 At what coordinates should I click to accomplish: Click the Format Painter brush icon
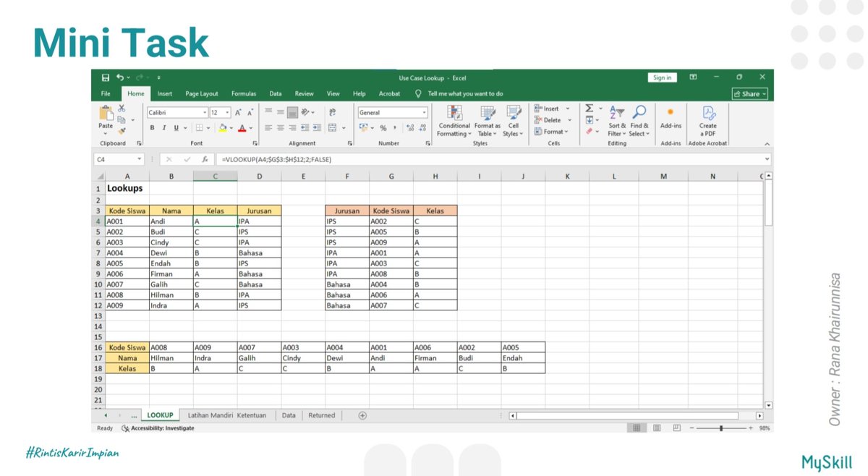click(x=122, y=131)
